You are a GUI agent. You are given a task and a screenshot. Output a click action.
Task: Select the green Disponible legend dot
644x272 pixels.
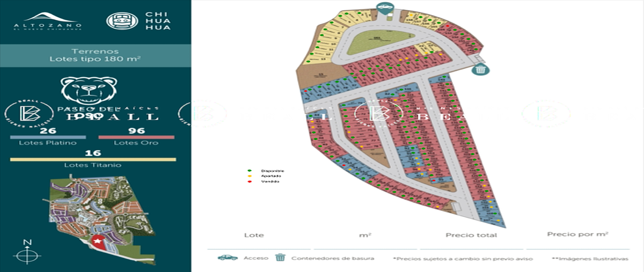[x=248, y=171]
